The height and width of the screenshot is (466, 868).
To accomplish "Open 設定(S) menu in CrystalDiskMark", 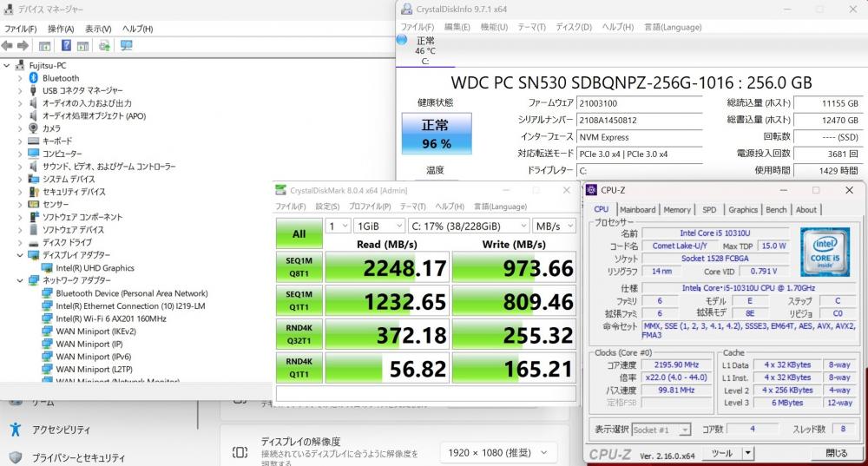I will [x=327, y=207].
